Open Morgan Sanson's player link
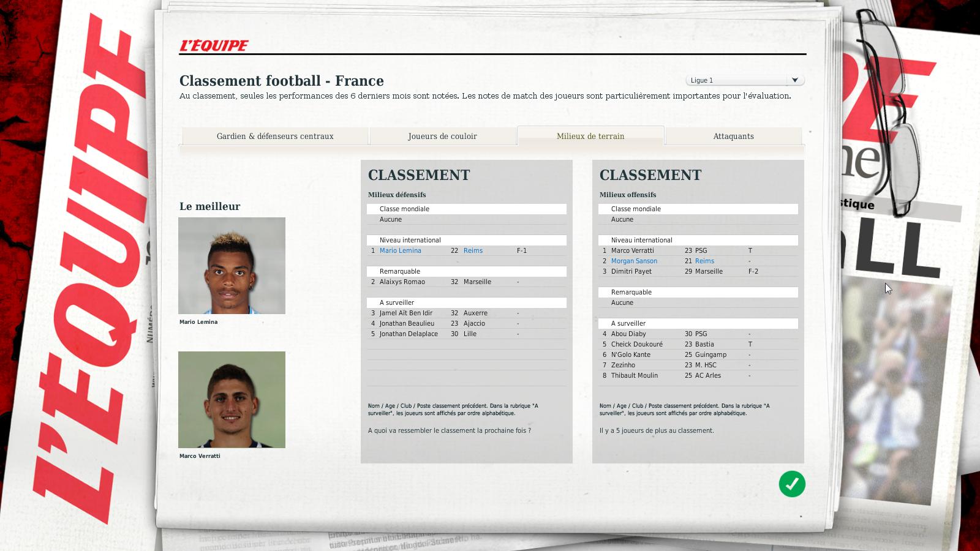 pos(634,261)
